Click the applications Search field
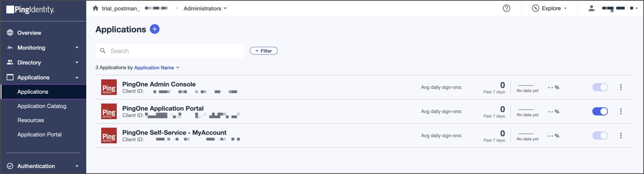 click(170, 51)
